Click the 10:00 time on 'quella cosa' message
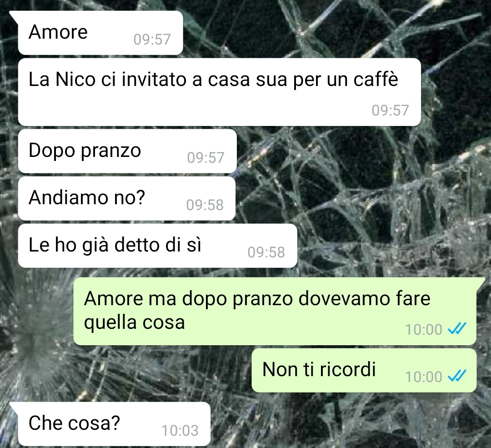This screenshot has width=491, height=448. coord(424,330)
